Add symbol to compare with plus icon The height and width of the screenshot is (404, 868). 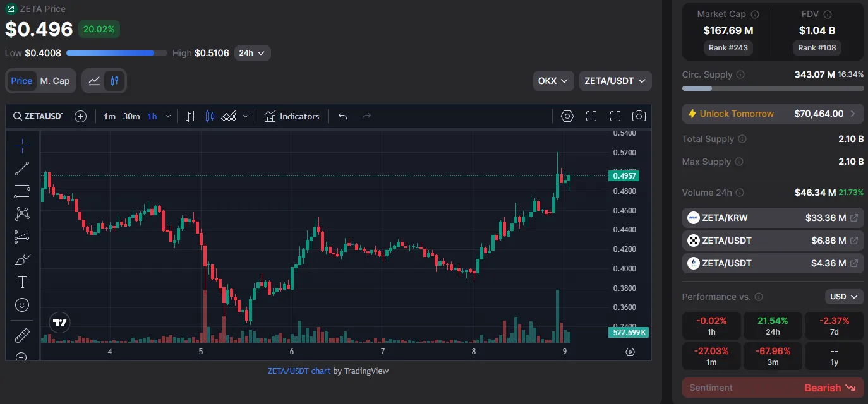[80, 116]
